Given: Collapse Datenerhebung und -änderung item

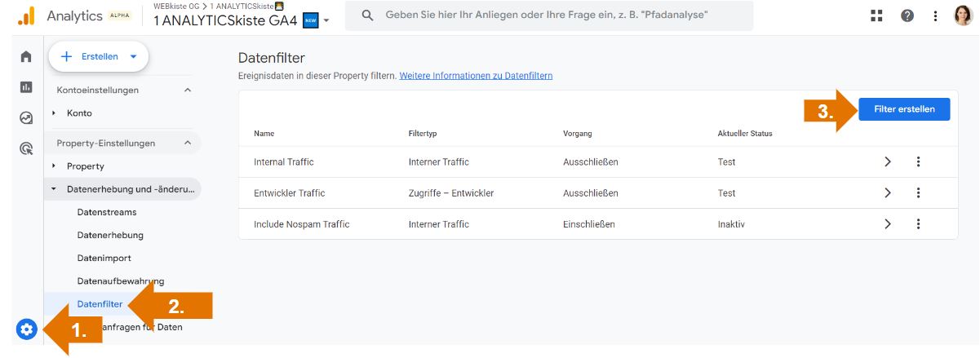Looking at the screenshot, I should click(54, 189).
